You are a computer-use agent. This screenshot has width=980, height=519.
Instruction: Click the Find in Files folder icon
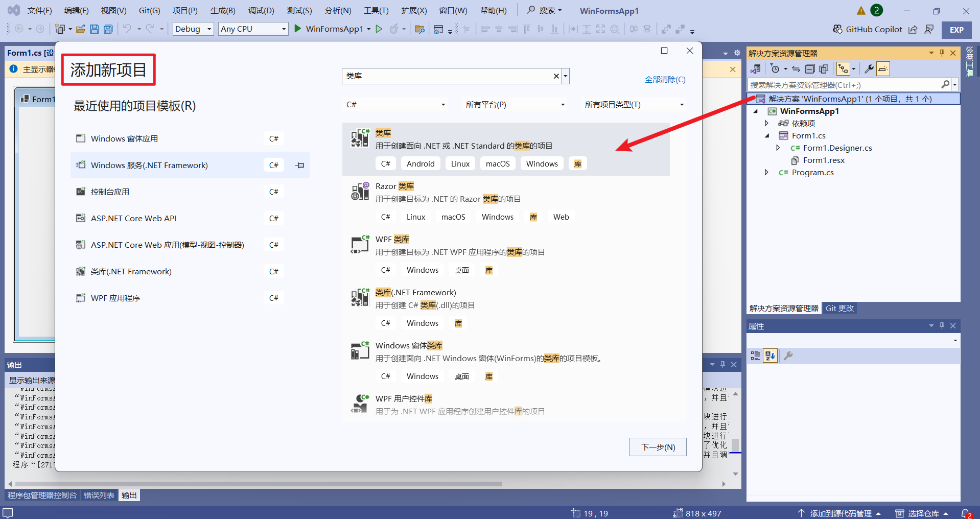pyautogui.click(x=419, y=29)
